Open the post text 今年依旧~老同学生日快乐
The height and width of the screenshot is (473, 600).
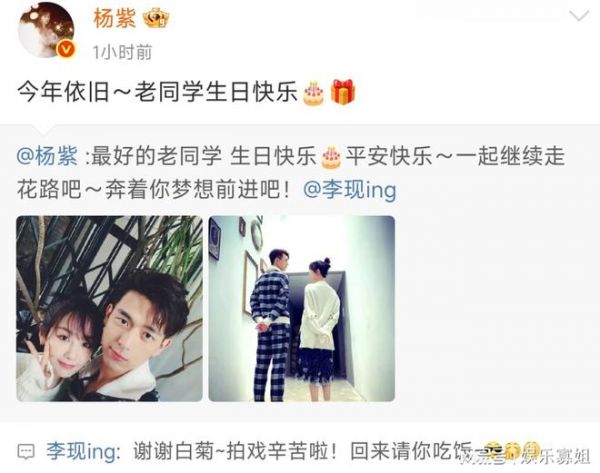point(158,93)
